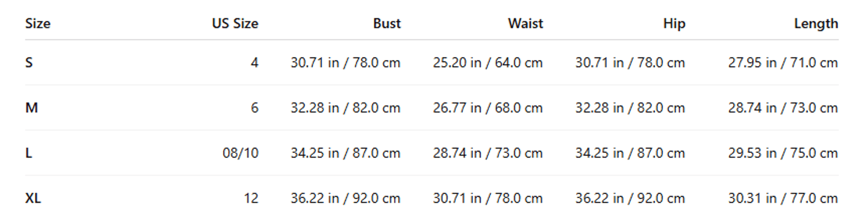Select the M size row label
Viewport: 868px width, 219px height.
click(32, 108)
